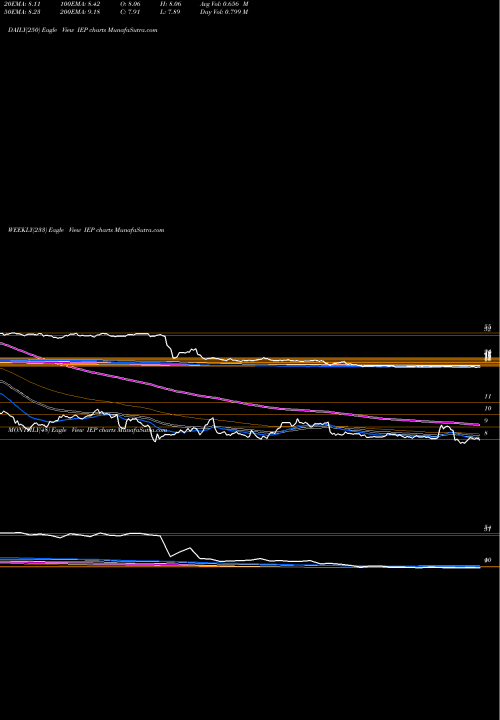Click the 'Day Vol' reading
Screen dimensions: 500x720
click(224, 12)
